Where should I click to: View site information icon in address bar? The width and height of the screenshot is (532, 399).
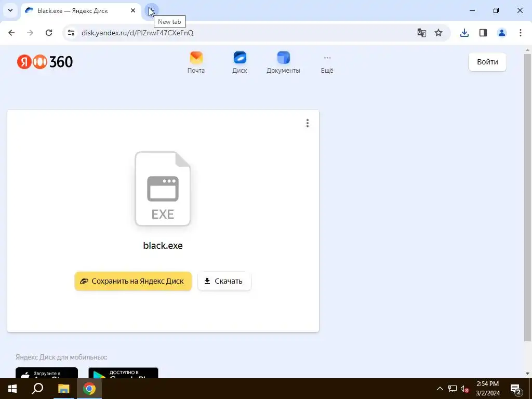(71, 33)
